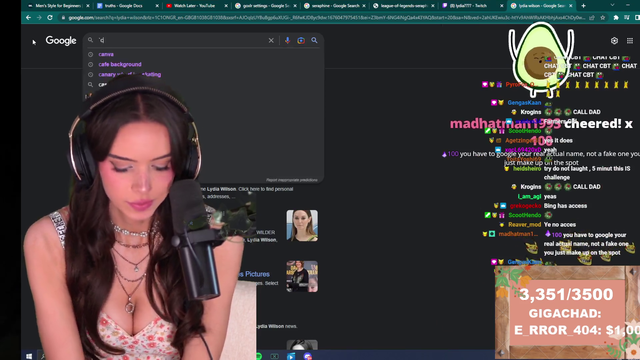Go back in Chrome
The height and width of the screenshot is (360, 640).
click(x=28, y=18)
